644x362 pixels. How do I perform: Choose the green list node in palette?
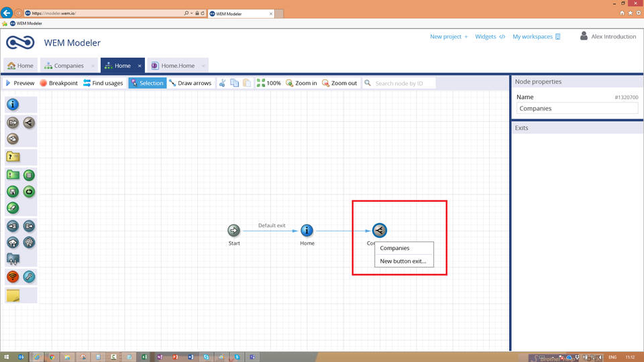pyautogui.click(x=29, y=175)
